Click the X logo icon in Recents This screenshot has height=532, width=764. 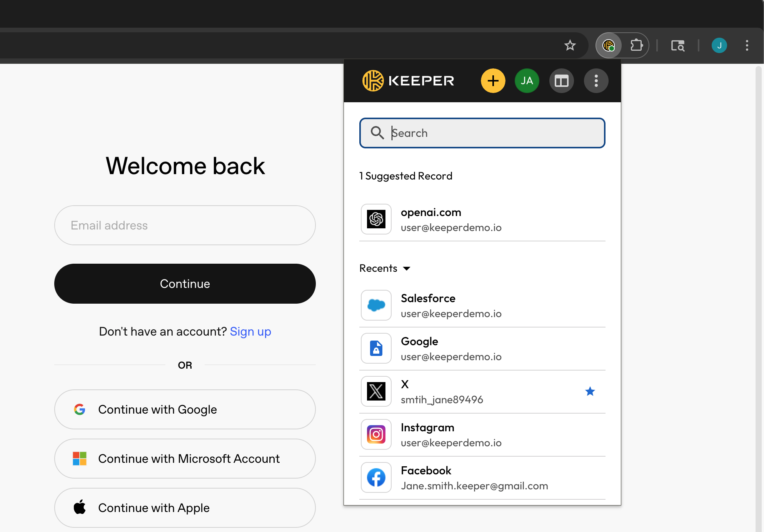pos(376,391)
